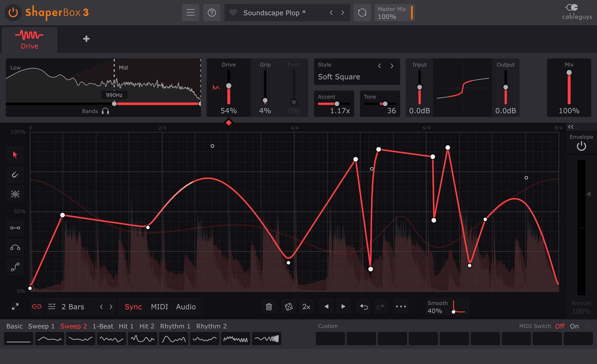Collapse the Envelope panel with the double chevron
The image size is (597, 364).
pos(571,127)
